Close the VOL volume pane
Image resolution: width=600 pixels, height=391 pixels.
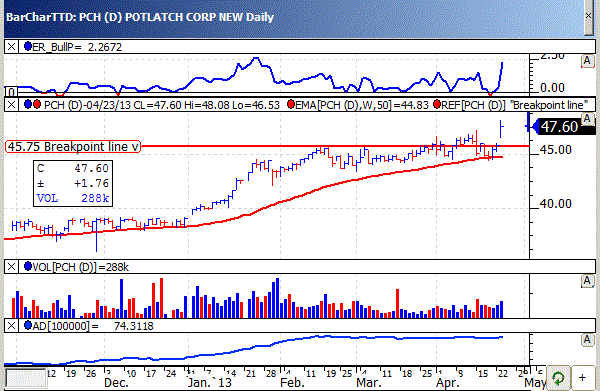pos(11,267)
